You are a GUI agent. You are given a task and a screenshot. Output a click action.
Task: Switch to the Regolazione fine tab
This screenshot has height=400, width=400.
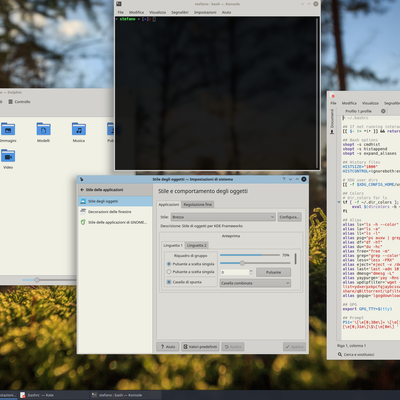point(198,204)
